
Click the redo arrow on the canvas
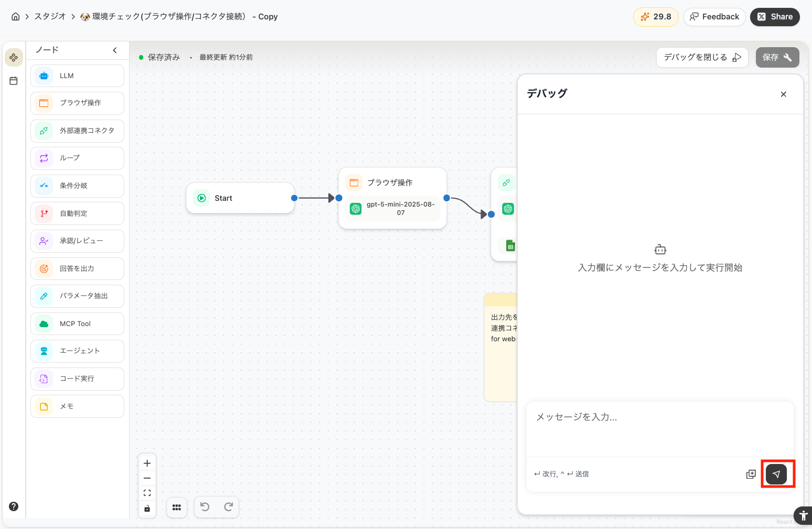coord(228,507)
